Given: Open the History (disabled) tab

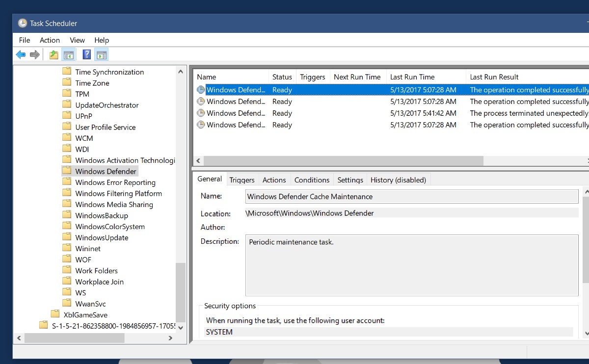Looking at the screenshot, I should pyautogui.click(x=398, y=180).
